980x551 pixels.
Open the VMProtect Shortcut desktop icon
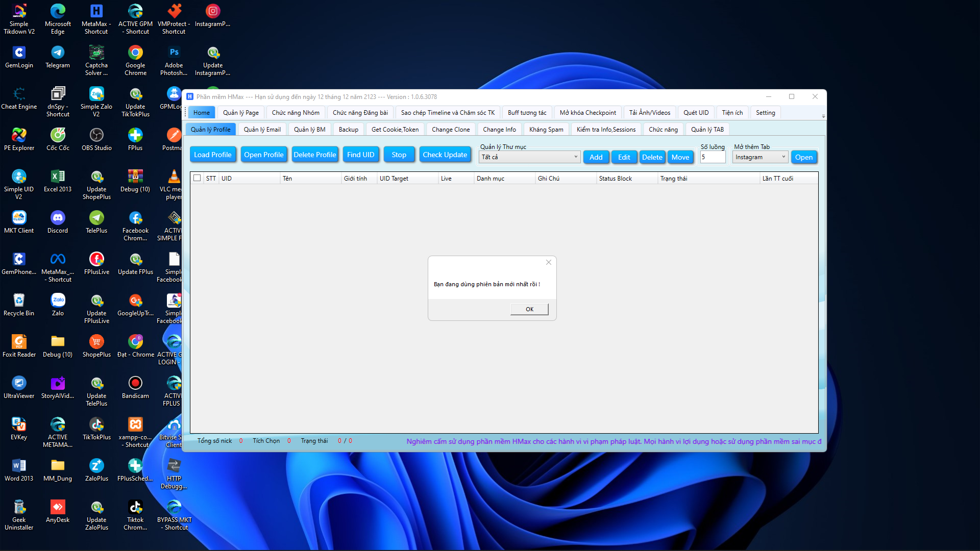coord(174,18)
